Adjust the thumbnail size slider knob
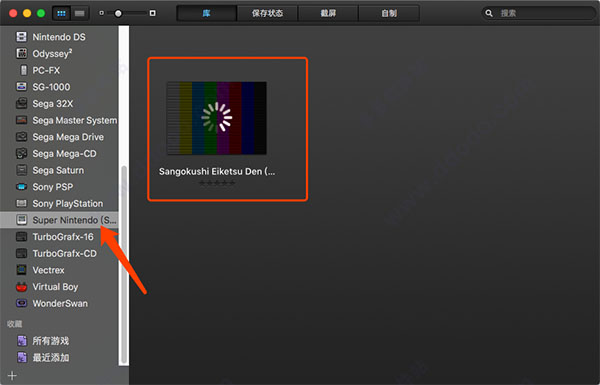Viewport: 600px width, 385px height. tap(118, 13)
